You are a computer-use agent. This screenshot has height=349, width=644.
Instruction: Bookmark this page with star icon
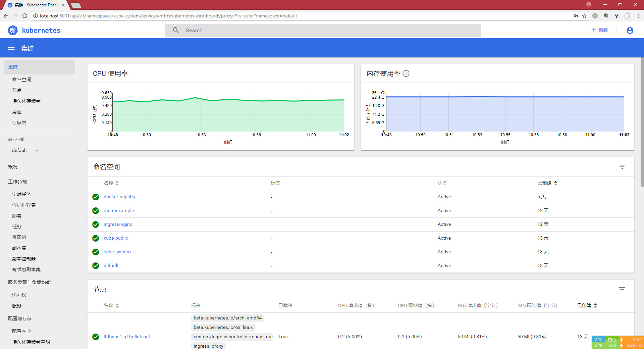point(584,16)
